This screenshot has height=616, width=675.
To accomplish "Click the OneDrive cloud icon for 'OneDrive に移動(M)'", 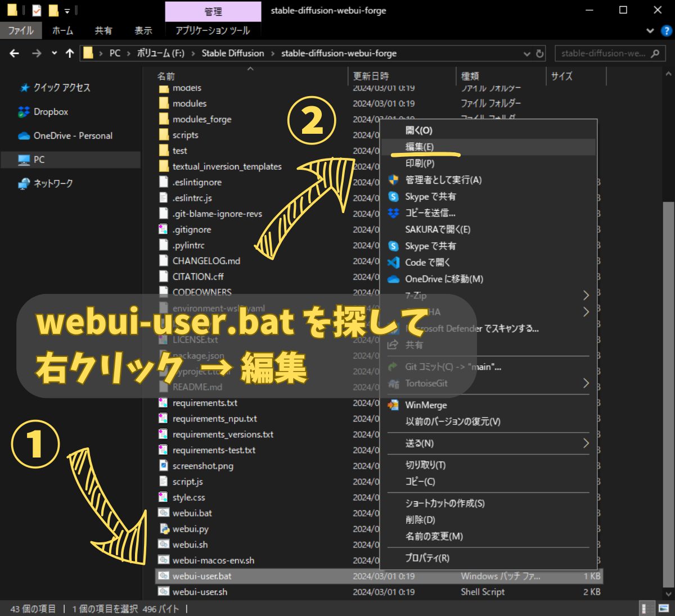I will [x=394, y=279].
